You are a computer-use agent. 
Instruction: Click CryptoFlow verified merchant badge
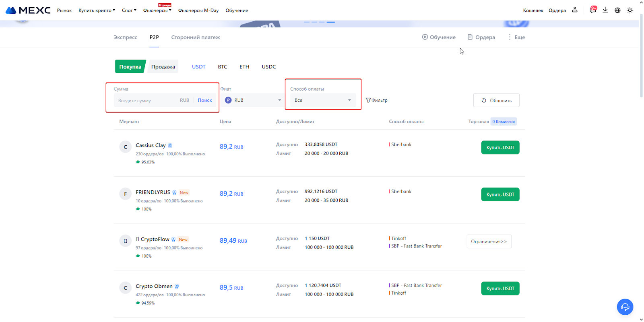point(173,239)
